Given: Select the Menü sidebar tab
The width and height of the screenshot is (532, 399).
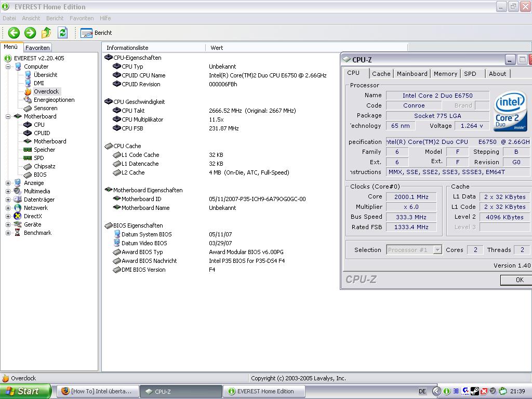Looking at the screenshot, I should click(x=11, y=47).
